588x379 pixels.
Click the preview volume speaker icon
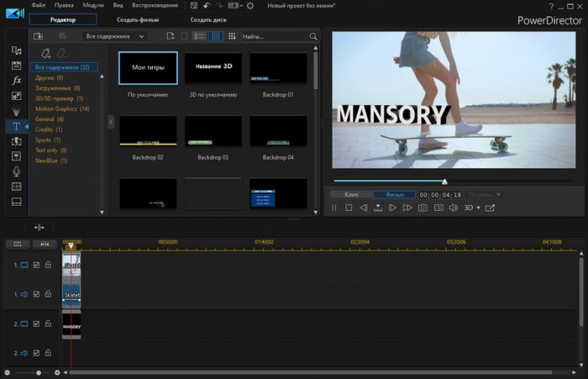click(x=453, y=208)
